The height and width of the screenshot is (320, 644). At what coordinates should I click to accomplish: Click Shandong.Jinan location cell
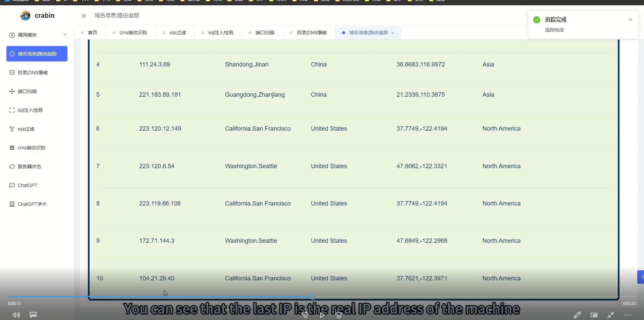(247, 64)
